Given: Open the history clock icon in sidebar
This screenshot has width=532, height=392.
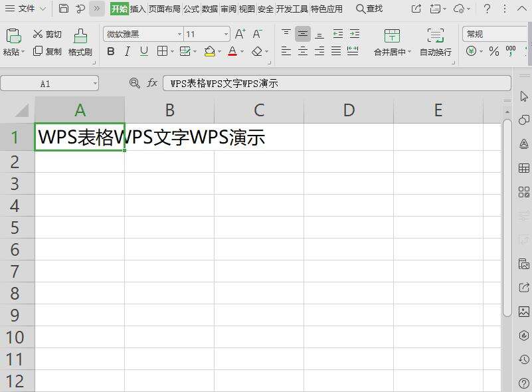Looking at the screenshot, I should coord(524,359).
